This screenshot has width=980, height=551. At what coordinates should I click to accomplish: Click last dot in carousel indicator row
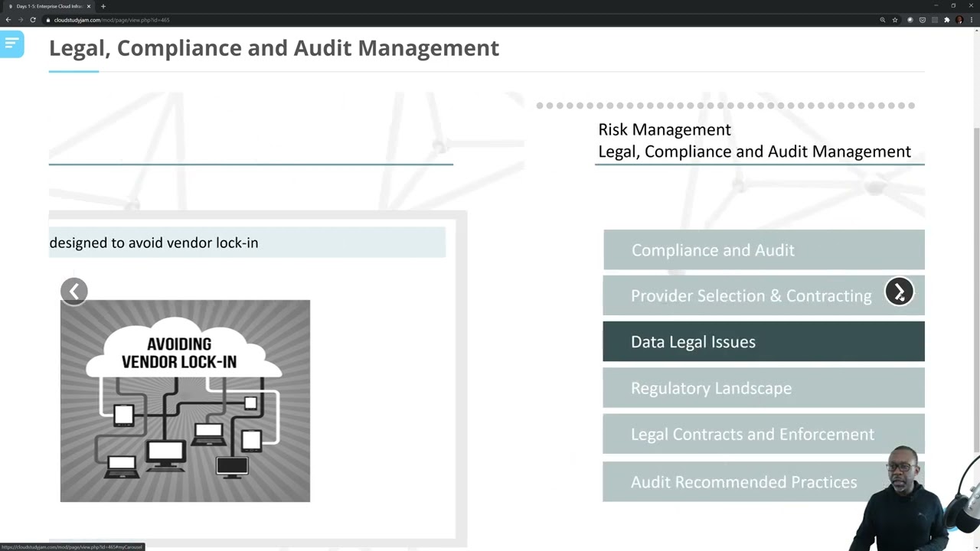click(911, 106)
